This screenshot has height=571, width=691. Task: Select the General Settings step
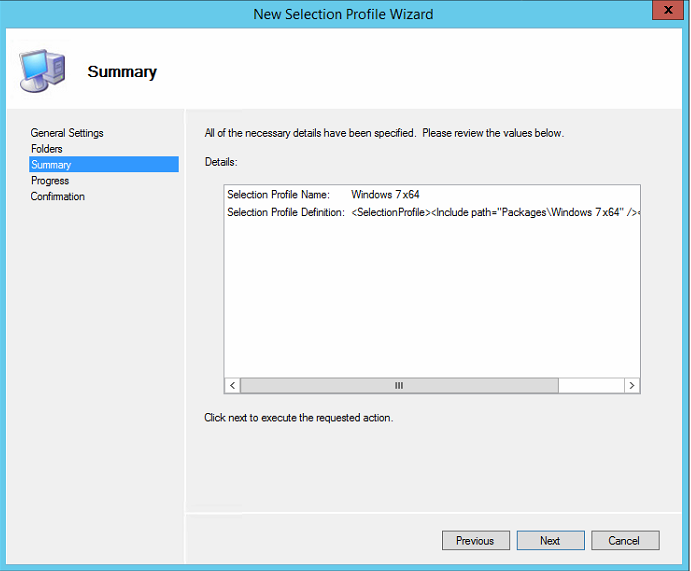click(67, 133)
